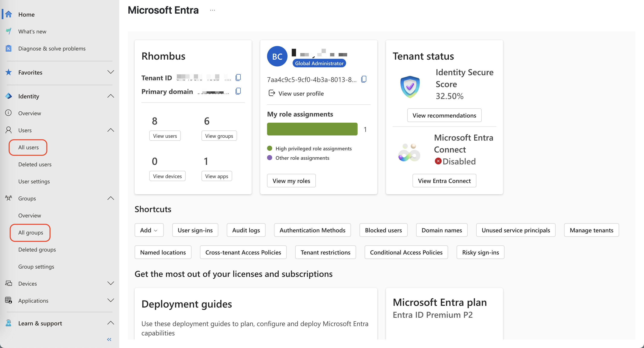The height and width of the screenshot is (348, 644).
Task: Copy the user object ID 7aa4c9c5
Action: (364, 79)
